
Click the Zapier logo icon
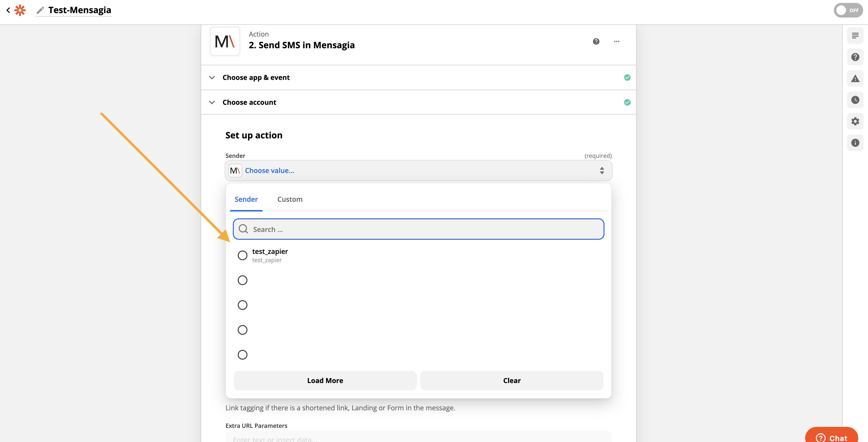coord(20,10)
